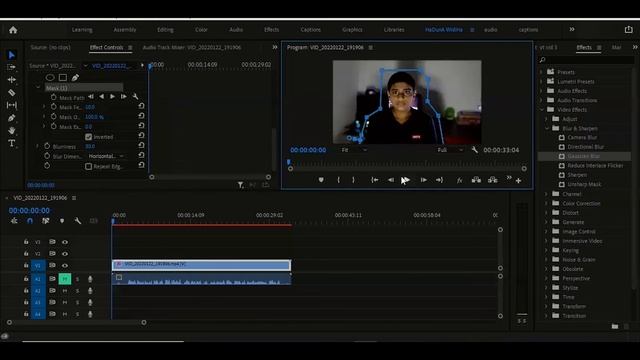The height and width of the screenshot is (360, 640).
Task: Unmute the A1 audio track
Action: pos(64,279)
